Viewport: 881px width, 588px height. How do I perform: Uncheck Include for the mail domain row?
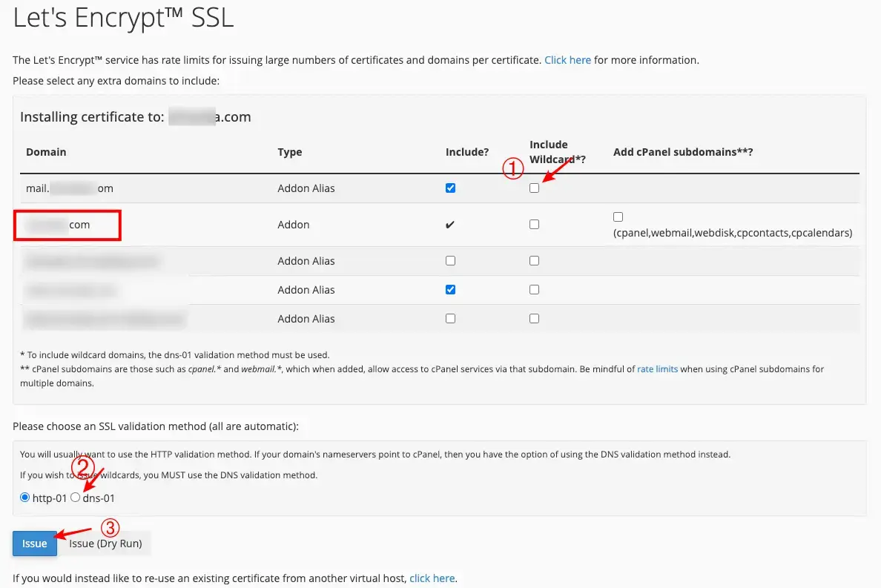click(x=450, y=188)
